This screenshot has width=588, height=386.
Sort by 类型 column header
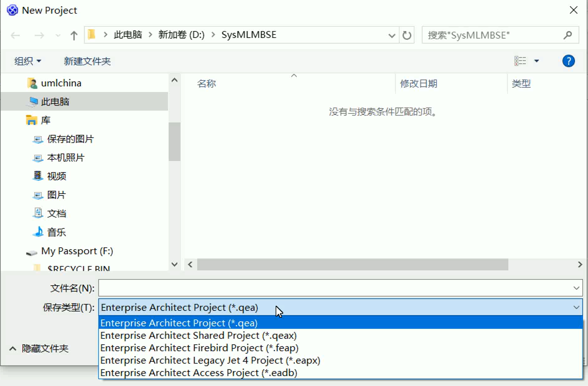tap(521, 83)
